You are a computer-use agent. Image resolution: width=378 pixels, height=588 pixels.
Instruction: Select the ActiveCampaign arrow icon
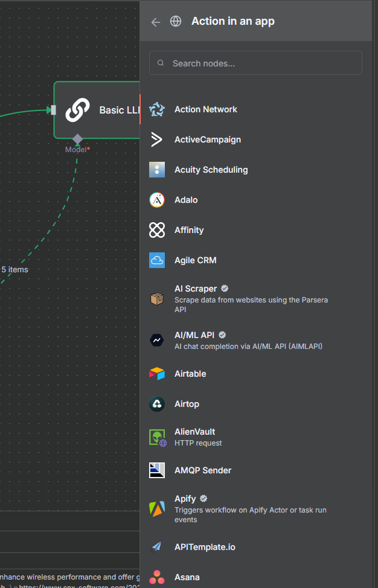(157, 139)
